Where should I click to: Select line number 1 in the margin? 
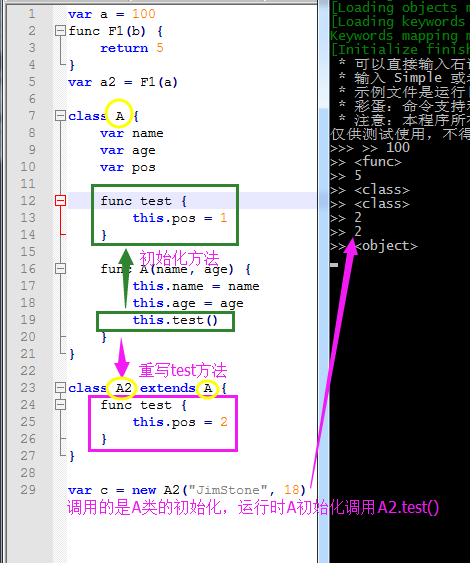32,14
